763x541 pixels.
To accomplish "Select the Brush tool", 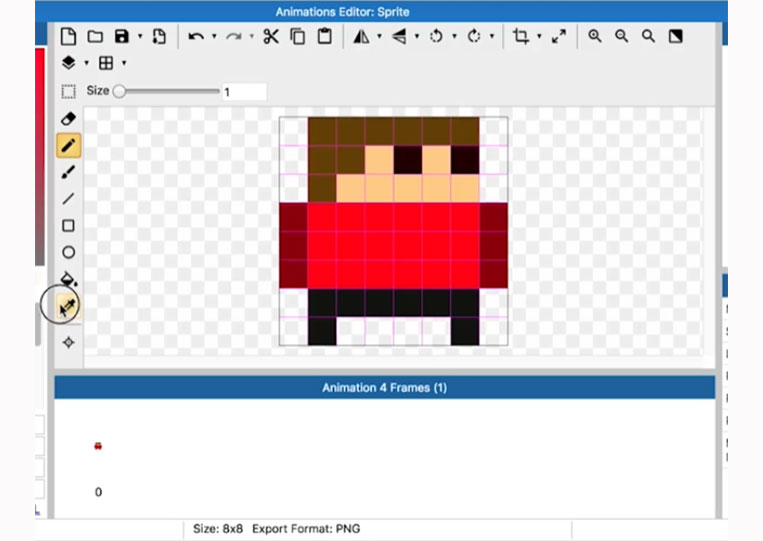I will (69, 172).
